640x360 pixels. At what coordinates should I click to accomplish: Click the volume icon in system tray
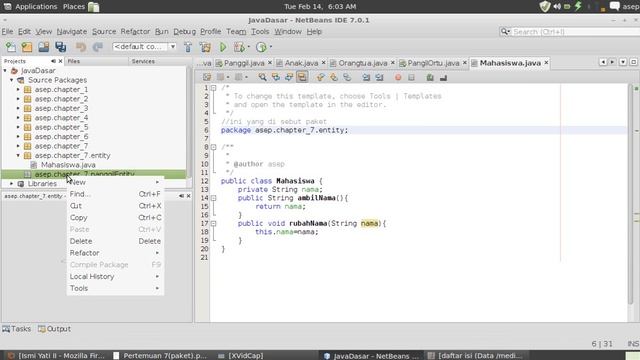point(557,7)
